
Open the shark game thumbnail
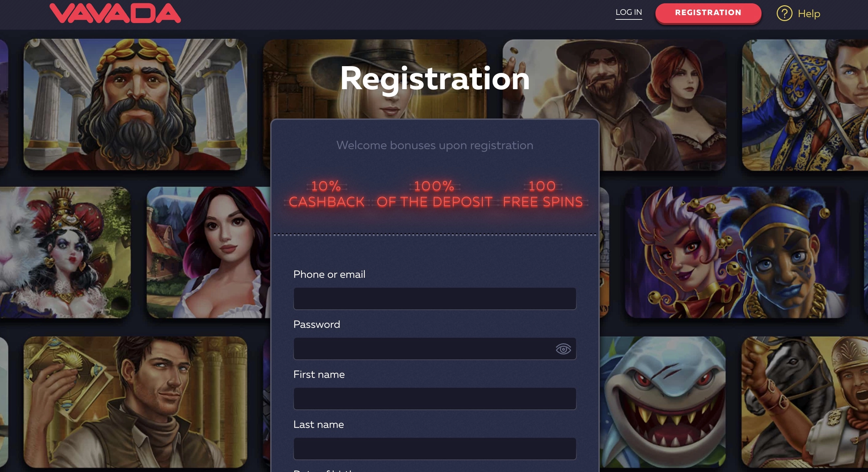(x=662, y=402)
